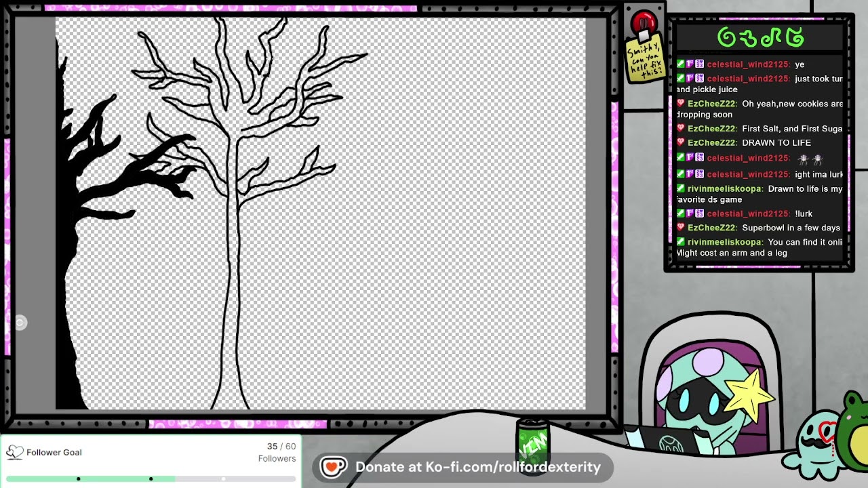Image resolution: width=868 pixels, height=488 pixels.
Task: Click the checkmark badge on the "!lurk" message
Action: click(x=681, y=213)
